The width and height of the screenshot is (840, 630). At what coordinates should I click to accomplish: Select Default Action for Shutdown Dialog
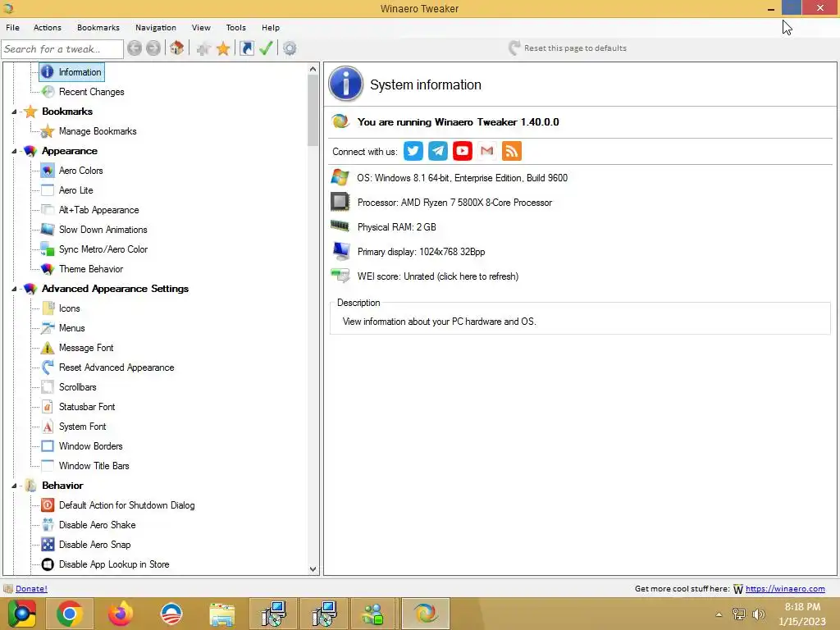click(126, 505)
